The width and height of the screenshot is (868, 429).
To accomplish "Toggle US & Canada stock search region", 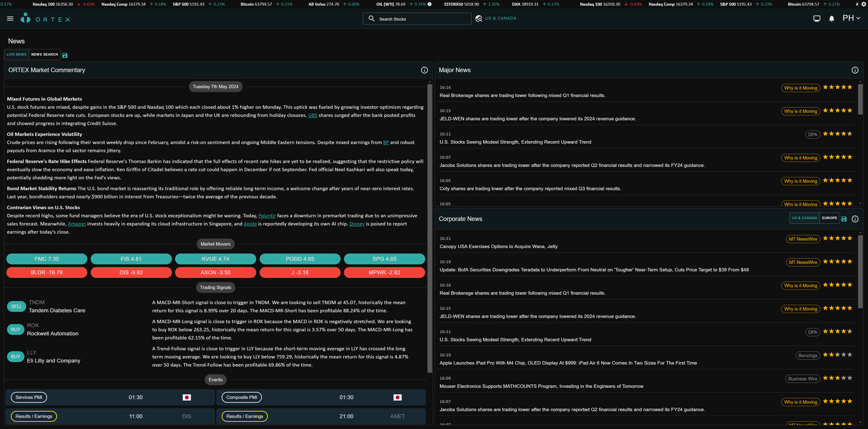I will pos(496,19).
